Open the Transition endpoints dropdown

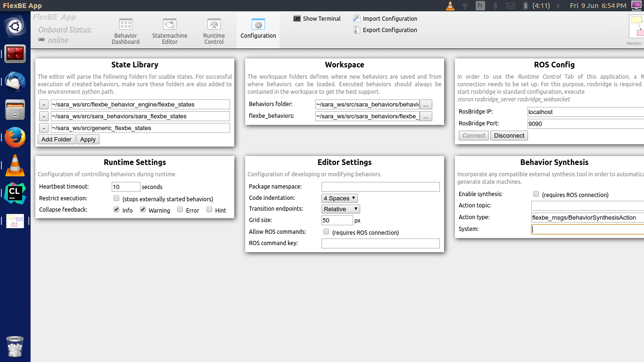341,209
